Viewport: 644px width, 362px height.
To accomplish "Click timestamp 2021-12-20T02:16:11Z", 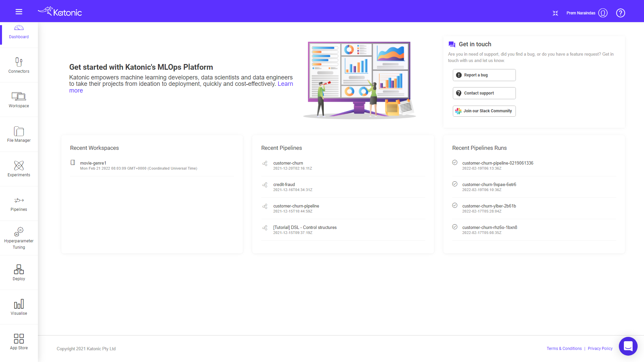I will (292, 169).
